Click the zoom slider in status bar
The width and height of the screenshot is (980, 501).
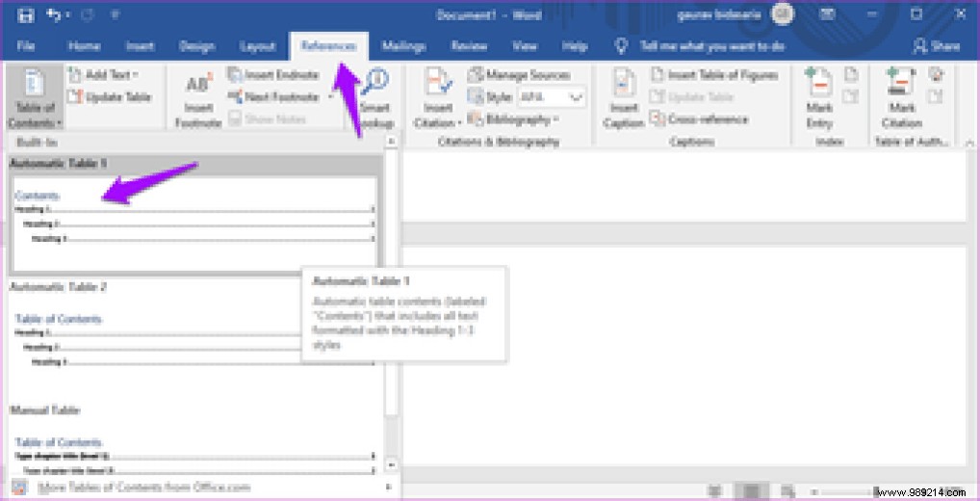(x=874, y=491)
